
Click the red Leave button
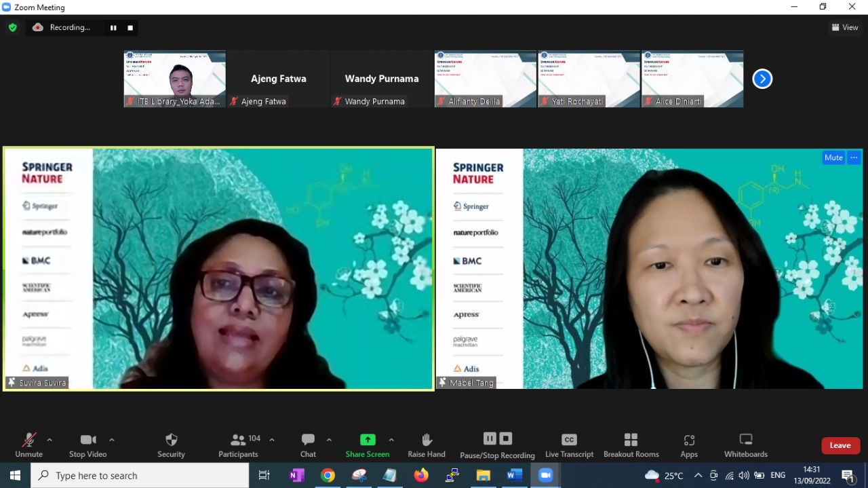[x=840, y=445]
